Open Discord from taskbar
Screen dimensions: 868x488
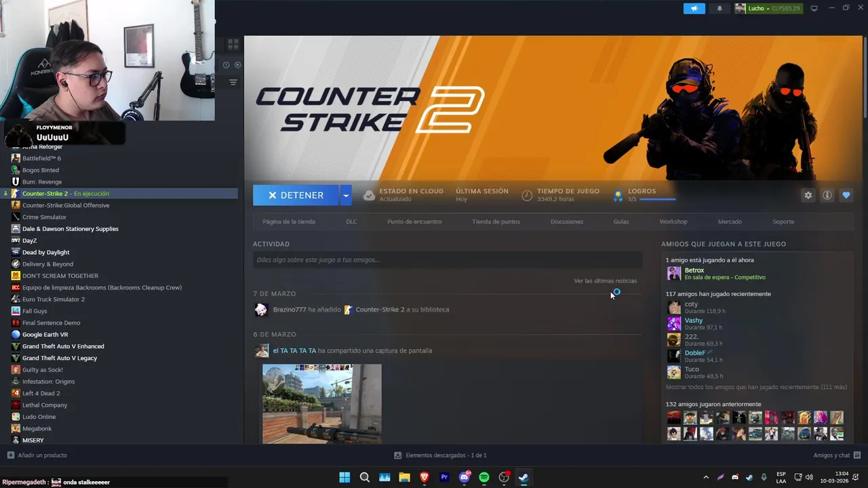[465, 477]
